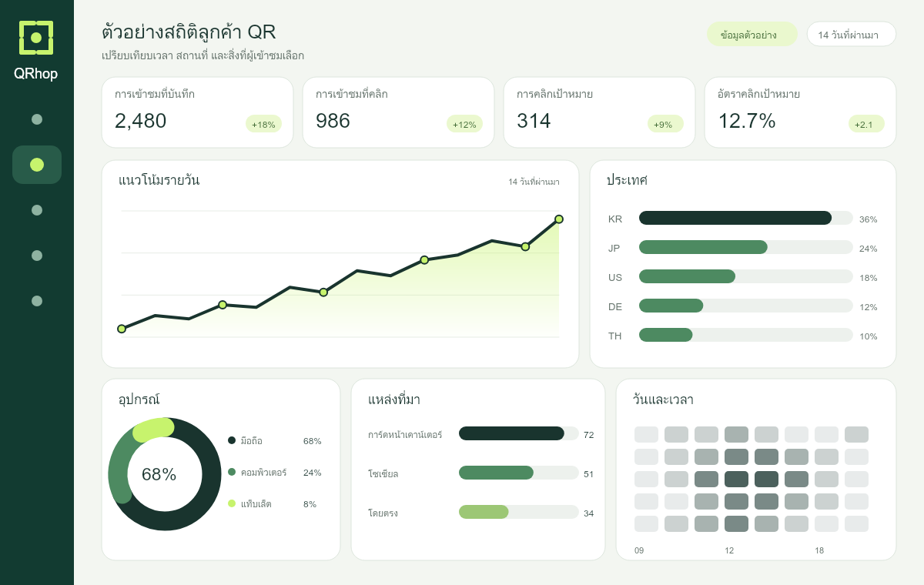Select the highlighted active sidebar navigation dot
The image size is (924, 585).
pyautogui.click(x=37, y=165)
